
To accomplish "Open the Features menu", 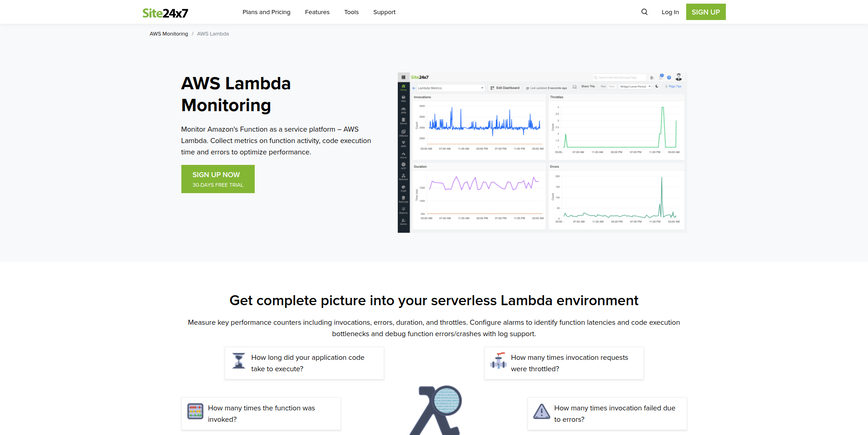I will [x=317, y=12].
